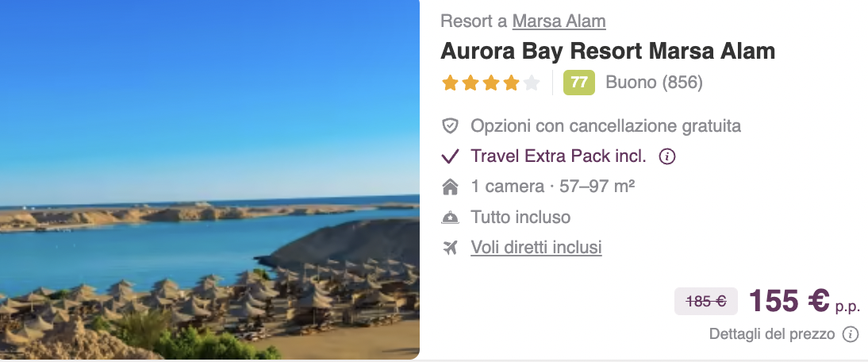Click the info icon beside Travel Extra Pack
This screenshot has width=868, height=362.
[x=667, y=156]
